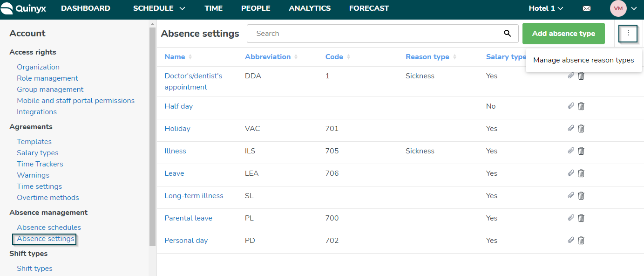
Task: Delete the Illness absence type
Action: click(581, 151)
